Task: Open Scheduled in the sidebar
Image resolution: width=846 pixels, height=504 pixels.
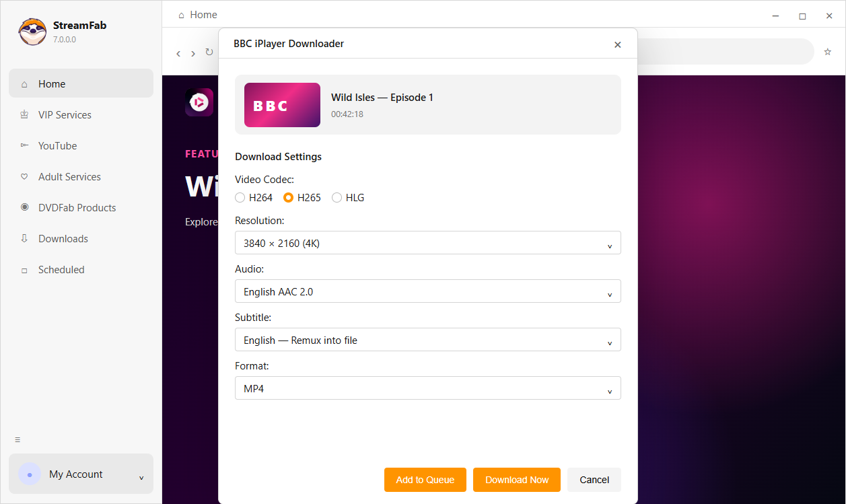Action: click(x=81, y=270)
